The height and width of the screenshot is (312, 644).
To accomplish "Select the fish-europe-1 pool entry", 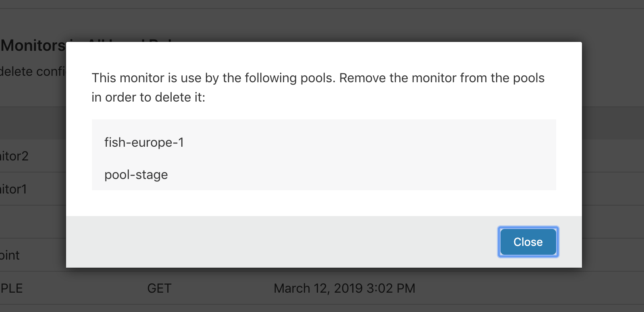I will coord(144,142).
